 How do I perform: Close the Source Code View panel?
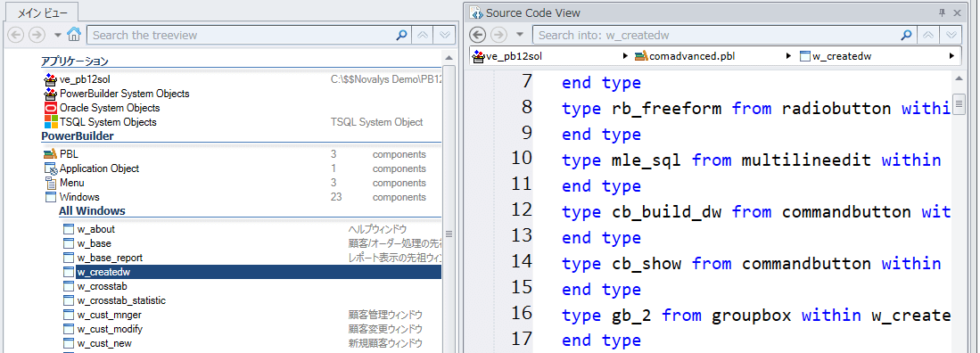[958, 12]
